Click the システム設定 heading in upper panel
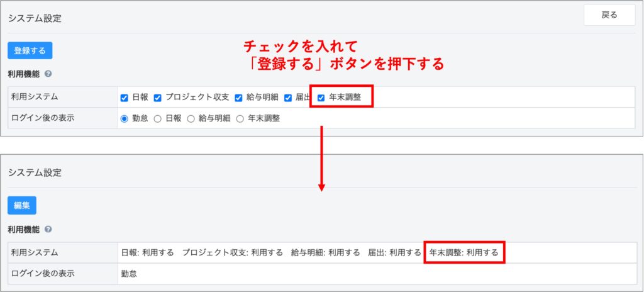Viewport: 644px width, 292px height. click(x=35, y=18)
